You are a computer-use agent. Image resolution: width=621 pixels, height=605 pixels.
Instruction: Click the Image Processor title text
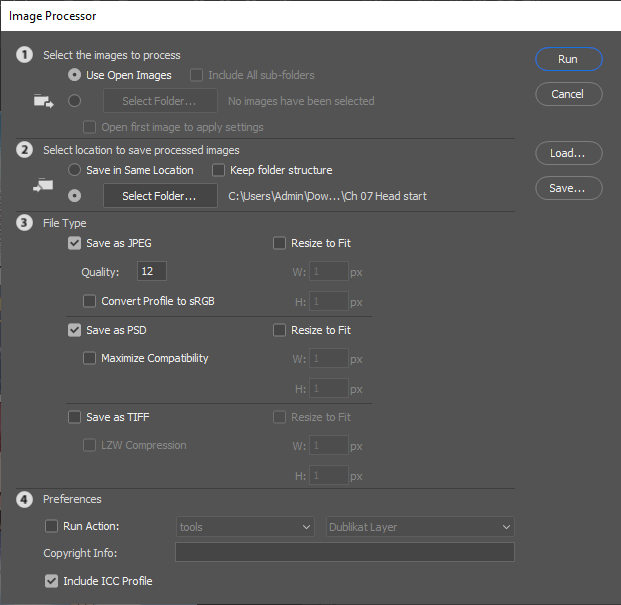pos(52,16)
